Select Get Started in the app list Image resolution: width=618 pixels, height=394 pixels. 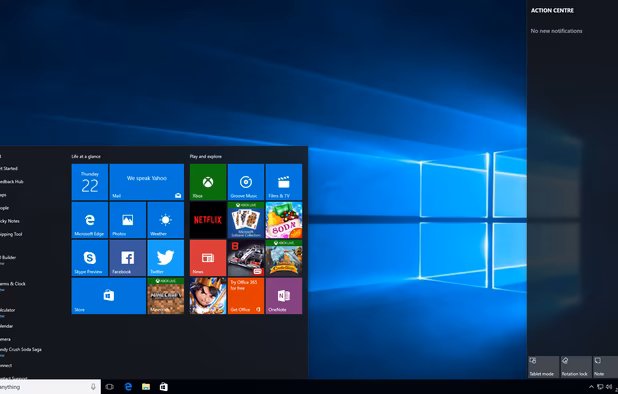9,168
